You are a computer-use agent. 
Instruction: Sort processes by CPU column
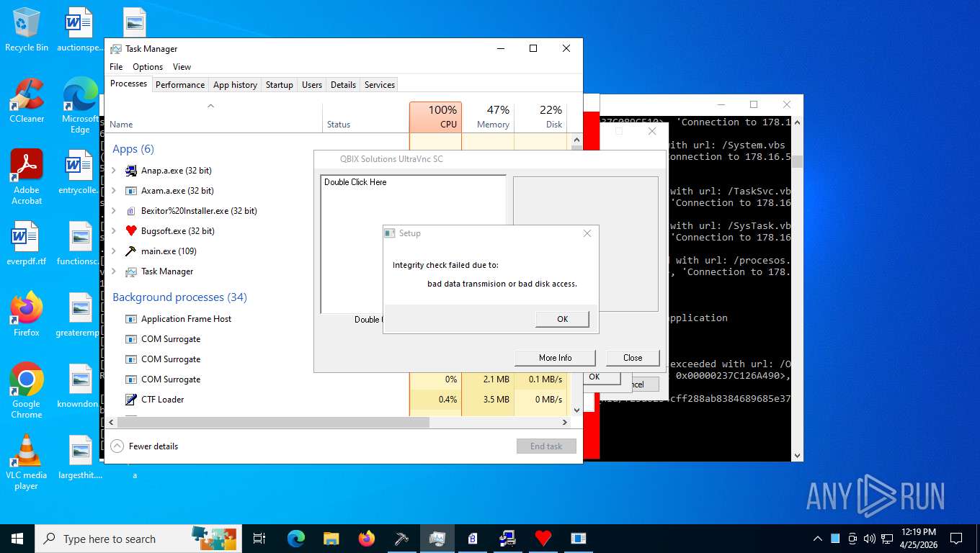point(435,117)
